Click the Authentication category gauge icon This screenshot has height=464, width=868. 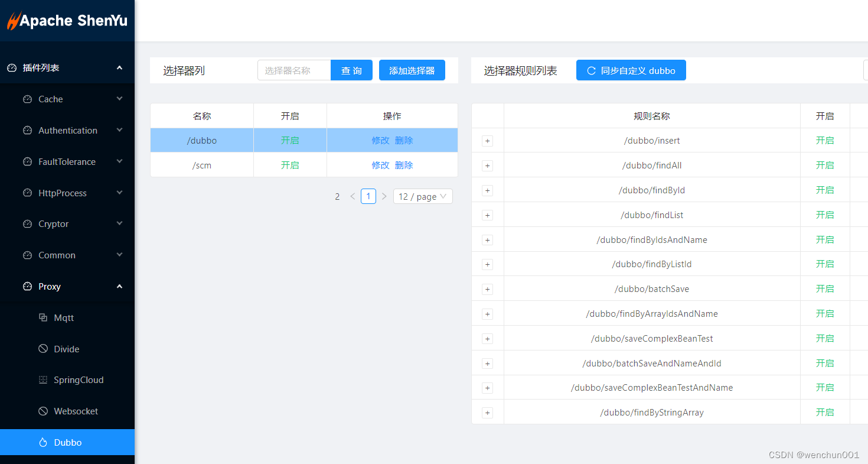tap(27, 131)
